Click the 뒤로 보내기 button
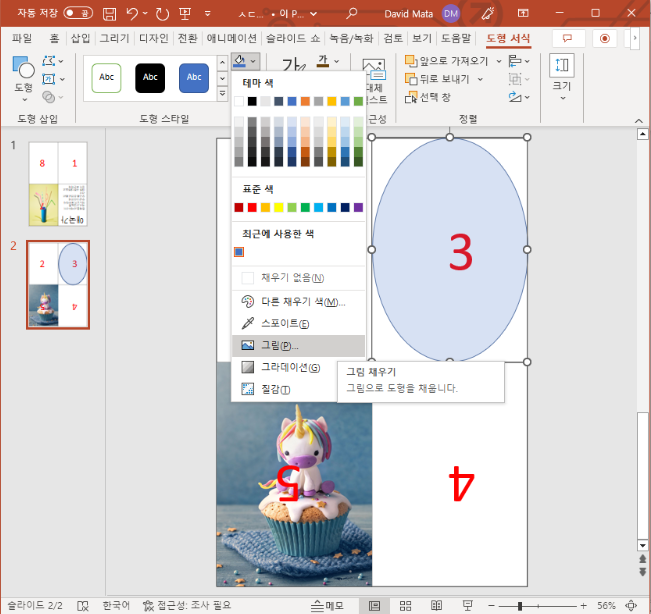Screen dimensions: 651x614 [x=437, y=79]
